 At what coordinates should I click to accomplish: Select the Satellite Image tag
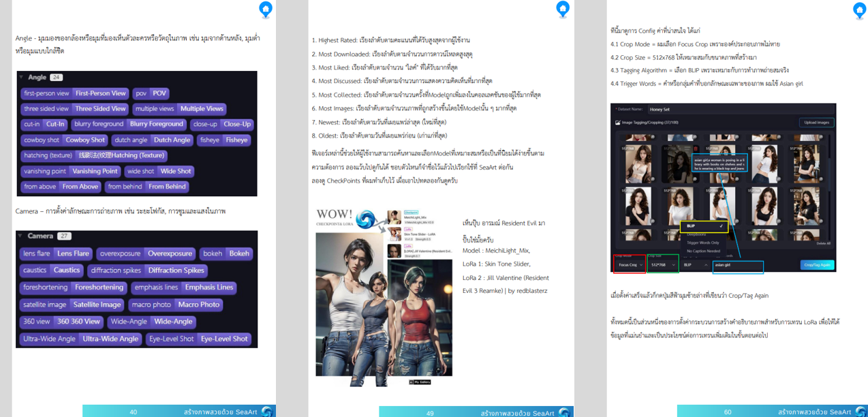[x=72, y=305]
